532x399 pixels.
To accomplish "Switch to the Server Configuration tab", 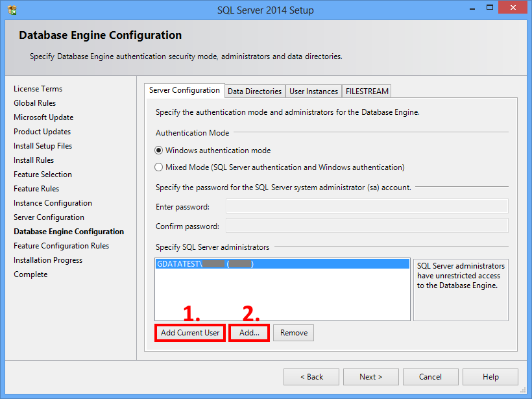I will point(184,91).
